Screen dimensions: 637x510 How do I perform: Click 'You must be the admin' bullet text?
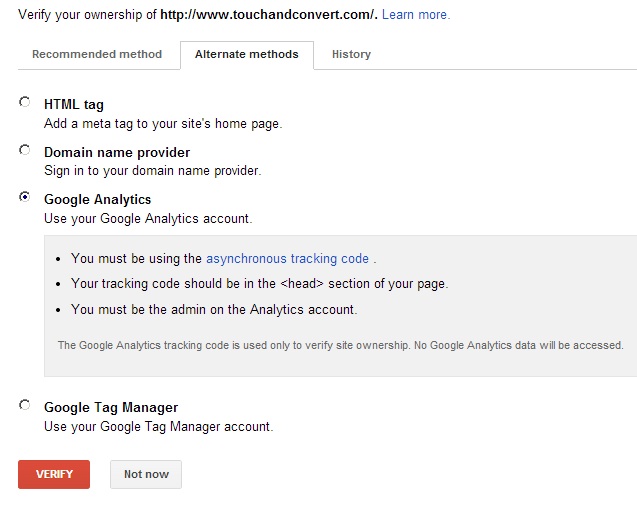[214, 310]
